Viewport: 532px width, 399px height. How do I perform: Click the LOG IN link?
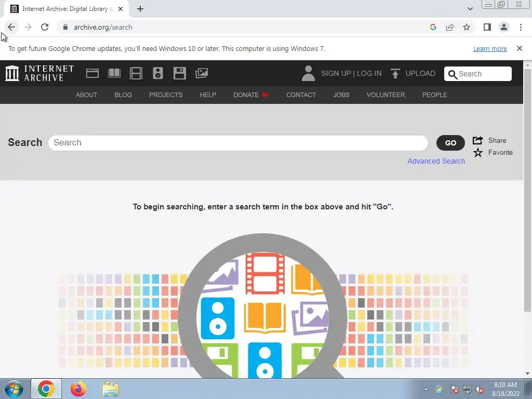click(369, 73)
